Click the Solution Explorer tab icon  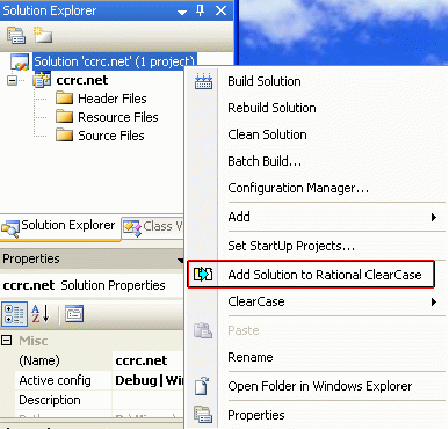coord(10,229)
